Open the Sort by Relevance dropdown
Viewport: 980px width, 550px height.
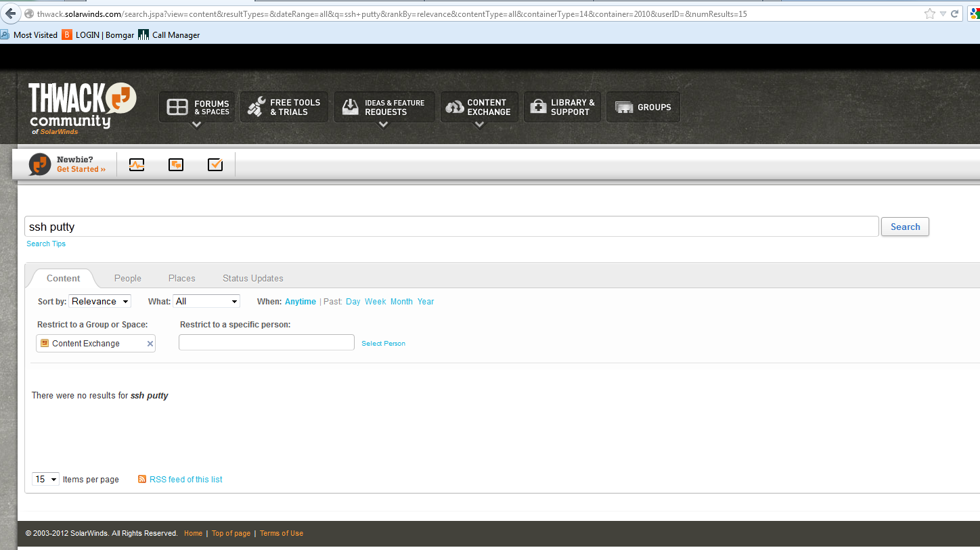pos(99,301)
